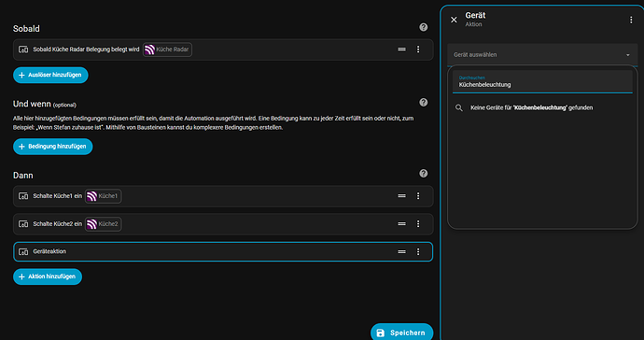
Task: Click drag handle on Schalte Küche1 ein row
Action: [401, 196]
